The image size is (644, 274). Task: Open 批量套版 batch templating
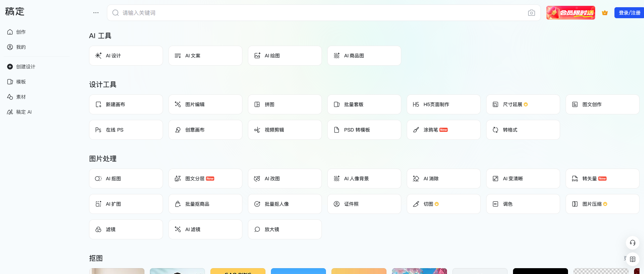364,104
